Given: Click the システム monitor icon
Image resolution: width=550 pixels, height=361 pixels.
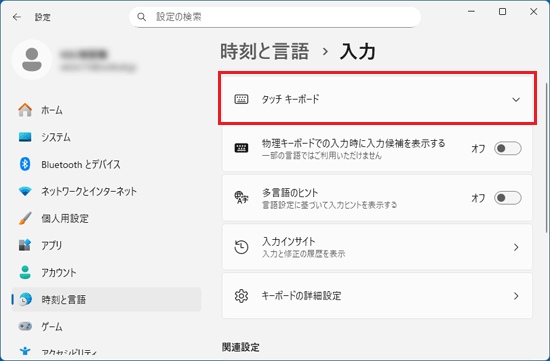Looking at the screenshot, I should pos(25,137).
